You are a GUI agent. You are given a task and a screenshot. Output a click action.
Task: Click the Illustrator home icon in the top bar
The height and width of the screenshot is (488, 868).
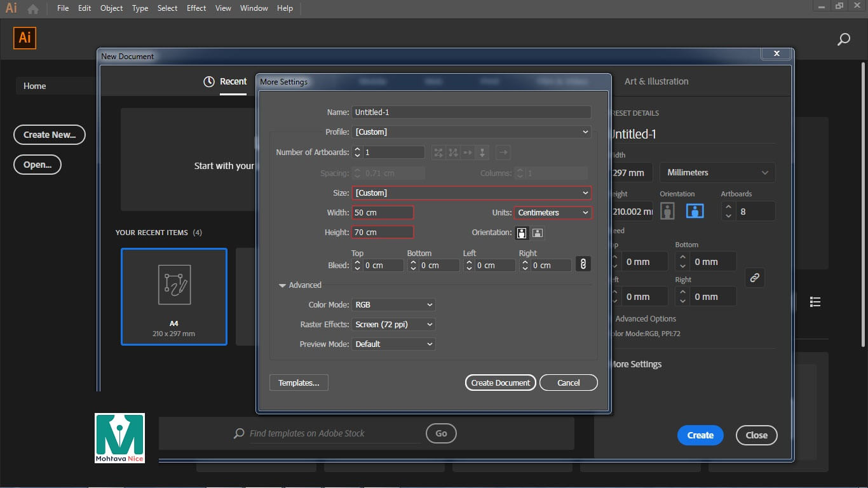33,8
